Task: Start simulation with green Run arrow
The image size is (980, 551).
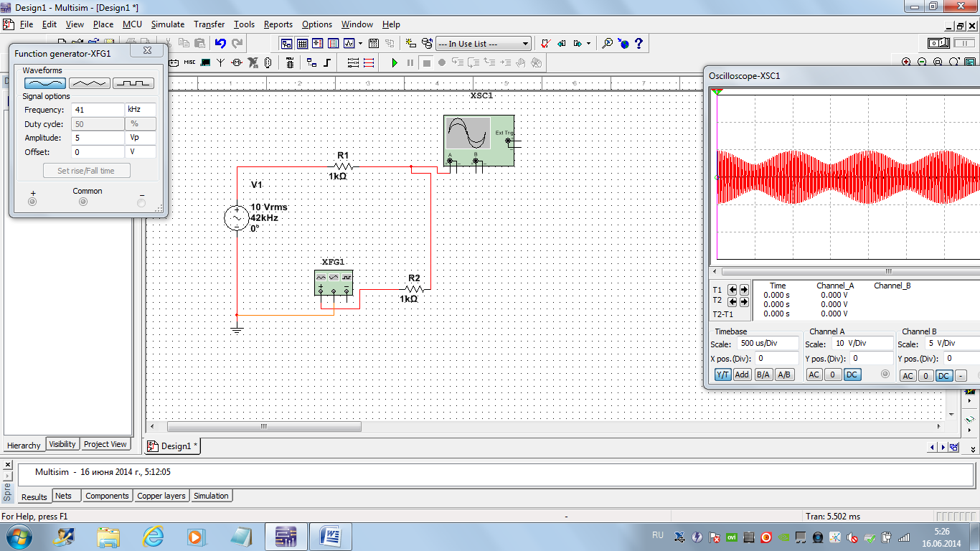Action: point(395,62)
